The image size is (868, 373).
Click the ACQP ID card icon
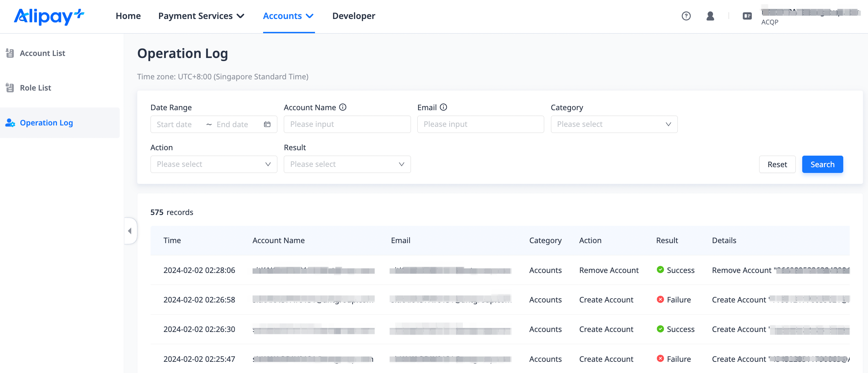coord(747,16)
